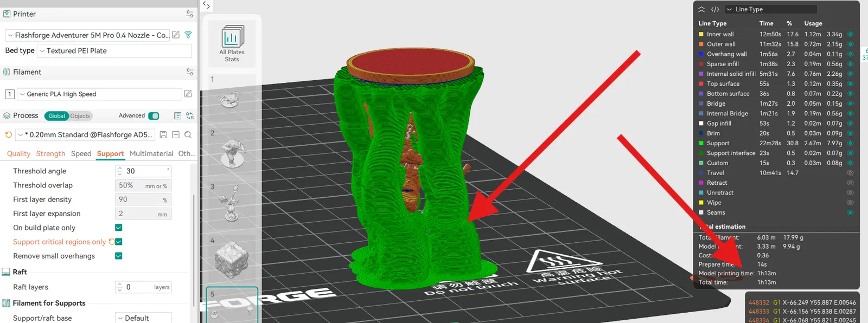Click Total time 1h13m value

(x=767, y=282)
